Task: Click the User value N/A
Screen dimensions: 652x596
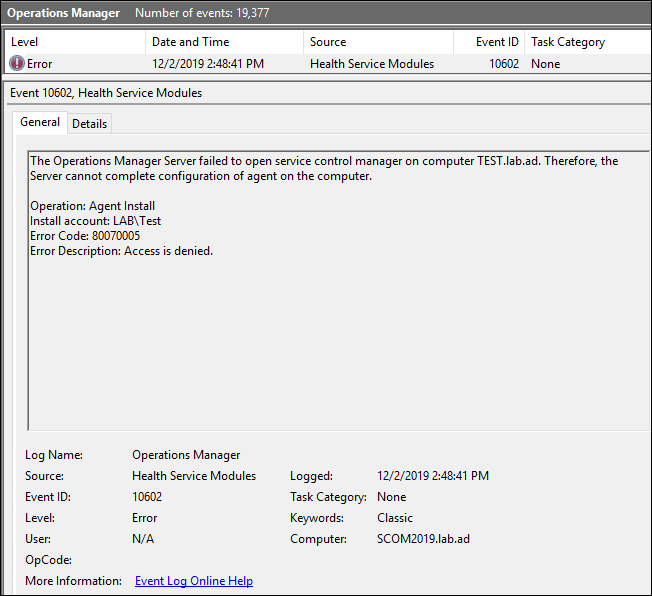Action: [143, 539]
